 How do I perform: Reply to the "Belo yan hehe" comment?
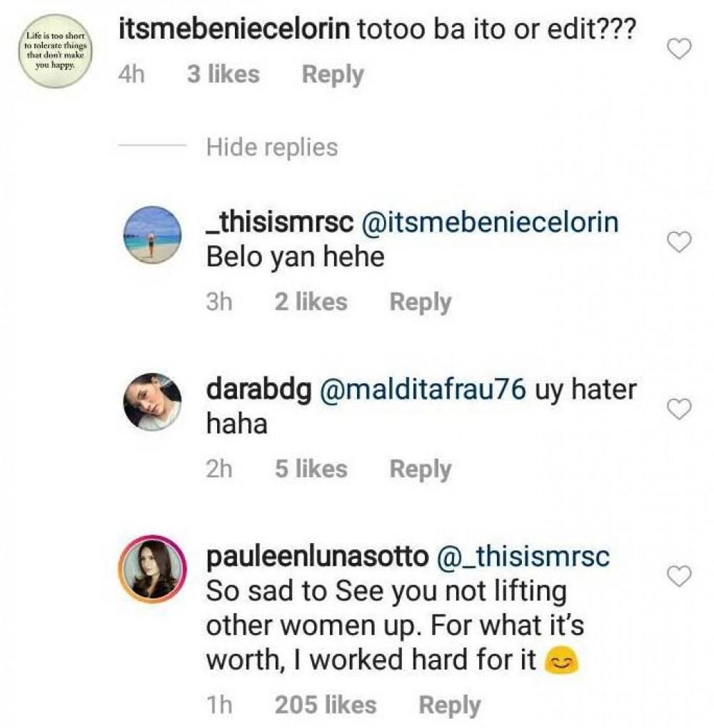point(420,302)
